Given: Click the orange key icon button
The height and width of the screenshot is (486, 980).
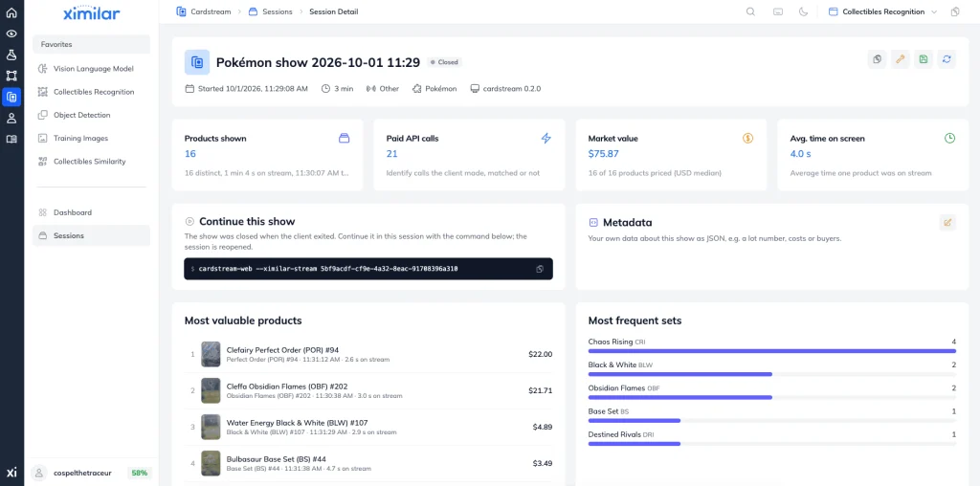Looking at the screenshot, I should pos(900,59).
